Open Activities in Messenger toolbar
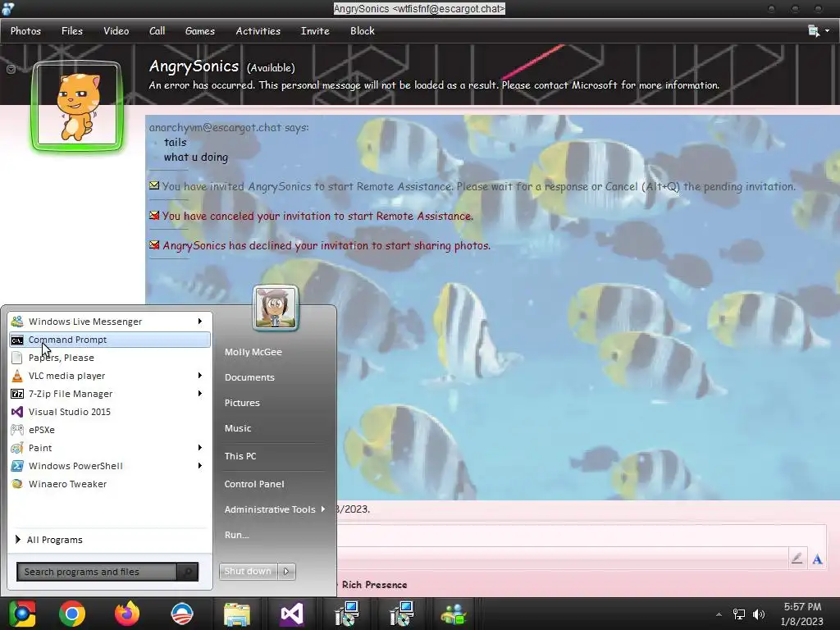 pyautogui.click(x=258, y=31)
